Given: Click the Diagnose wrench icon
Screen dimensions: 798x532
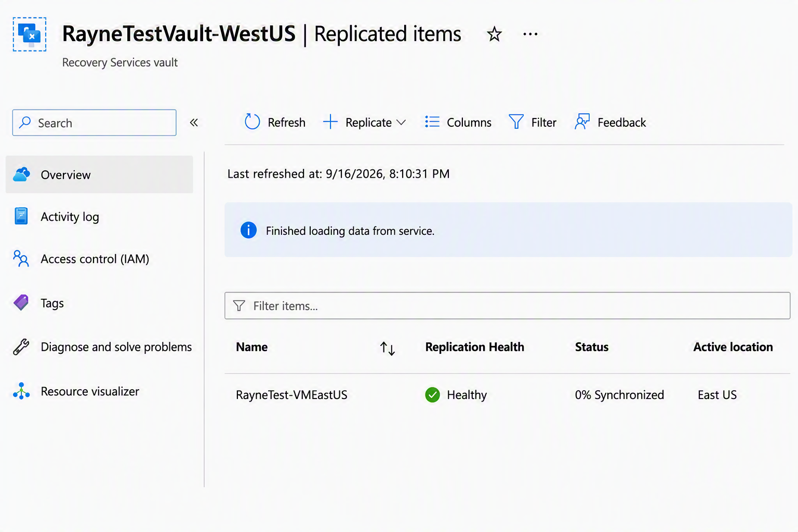Looking at the screenshot, I should [21, 347].
